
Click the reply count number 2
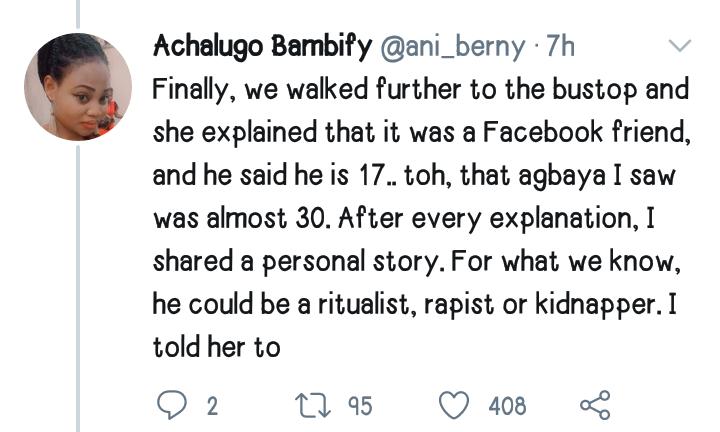click(212, 406)
